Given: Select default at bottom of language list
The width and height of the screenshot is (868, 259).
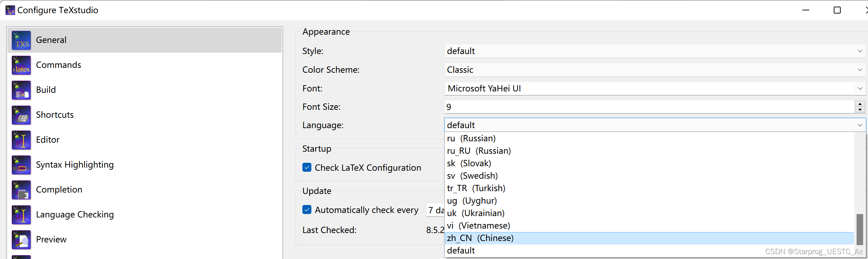Looking at the screenshot, I should (649, 250).
